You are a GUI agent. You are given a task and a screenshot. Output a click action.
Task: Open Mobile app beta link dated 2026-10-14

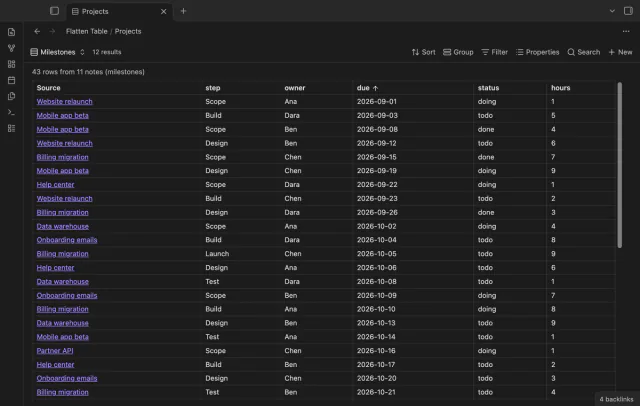coord(62,337)
